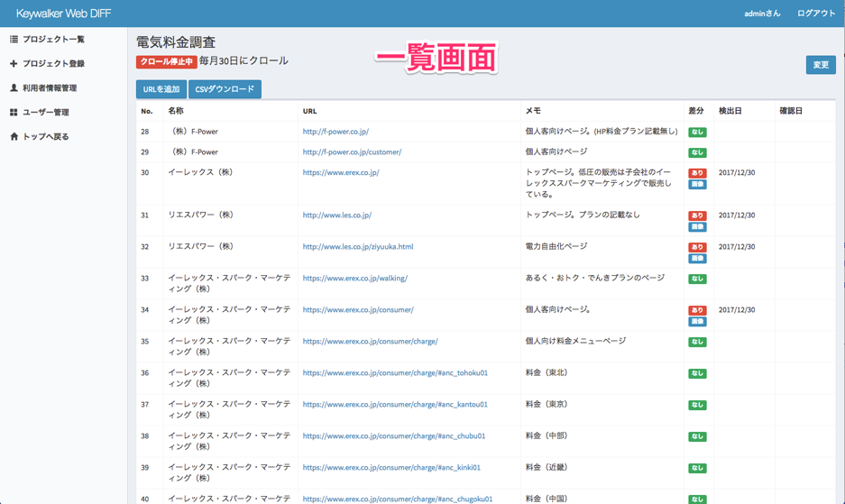Screen dimensions: 845x504
Task: Click the 電気料金調査 project title
Action: click(176, 42)
